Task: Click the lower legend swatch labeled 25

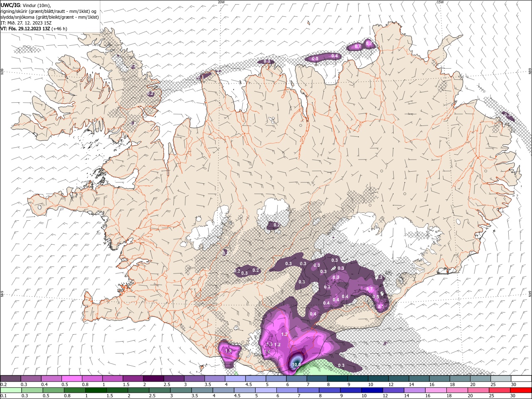Action: 500,390
